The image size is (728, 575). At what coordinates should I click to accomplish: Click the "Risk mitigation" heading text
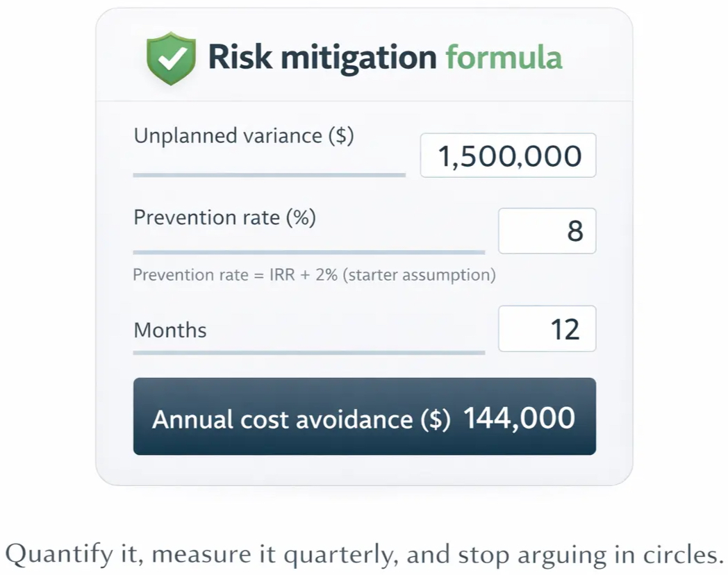click(x=322, y=57)
